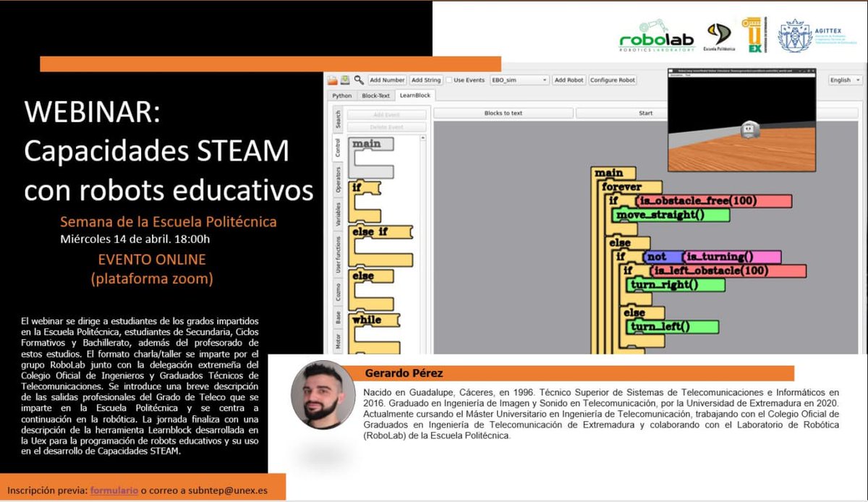Select the main block in the palette

tap(372, 157)
